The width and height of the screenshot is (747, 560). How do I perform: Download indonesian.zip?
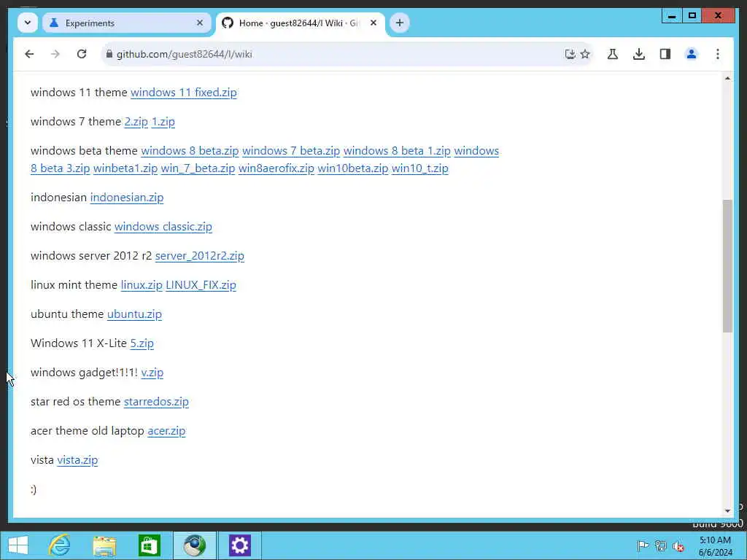pyautogui.click(x=127, y=198)
